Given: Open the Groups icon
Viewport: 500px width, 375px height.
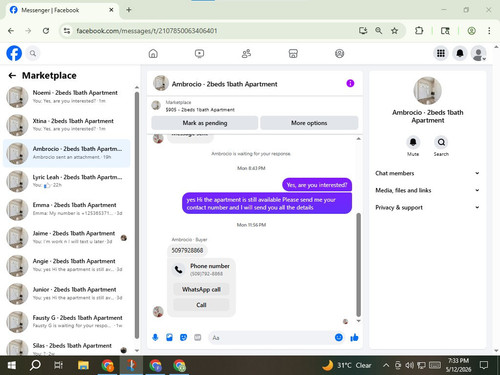Looking at the screenshot, I should (x=339, y=54).
